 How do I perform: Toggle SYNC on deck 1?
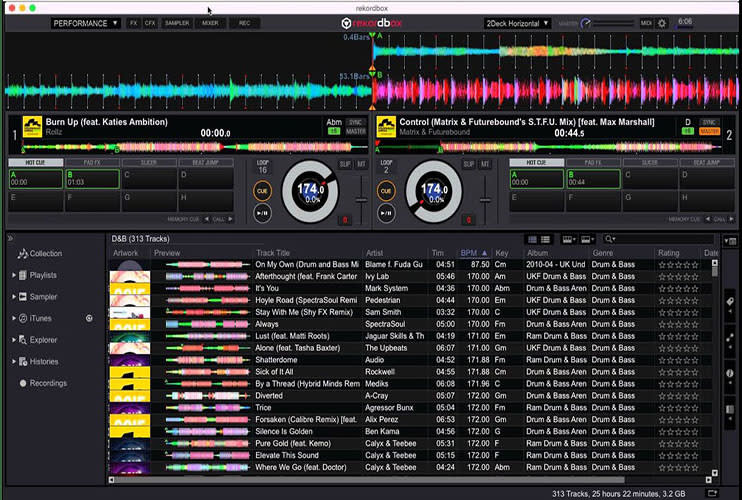click(355, 123)
